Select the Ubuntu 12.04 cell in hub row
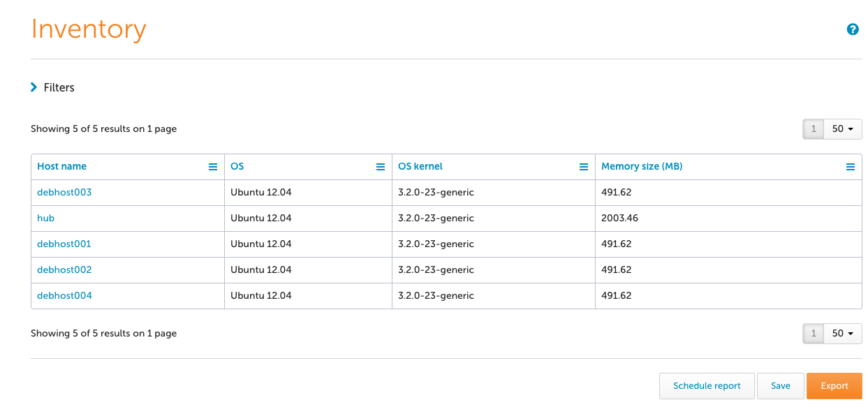This screenshot has width=868, height=407. pyautogui.click(x=308, y=219)
